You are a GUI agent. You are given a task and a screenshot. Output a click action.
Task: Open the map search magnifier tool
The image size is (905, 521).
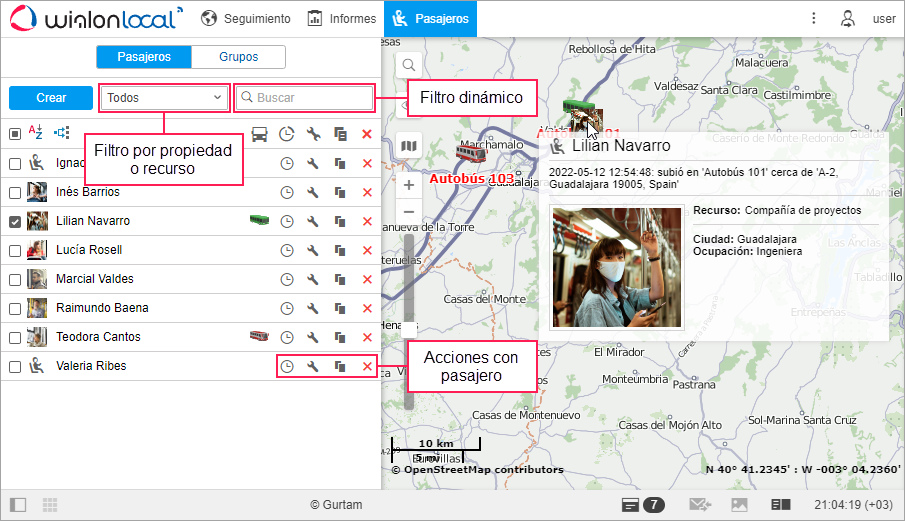click(x=409, y=66)
